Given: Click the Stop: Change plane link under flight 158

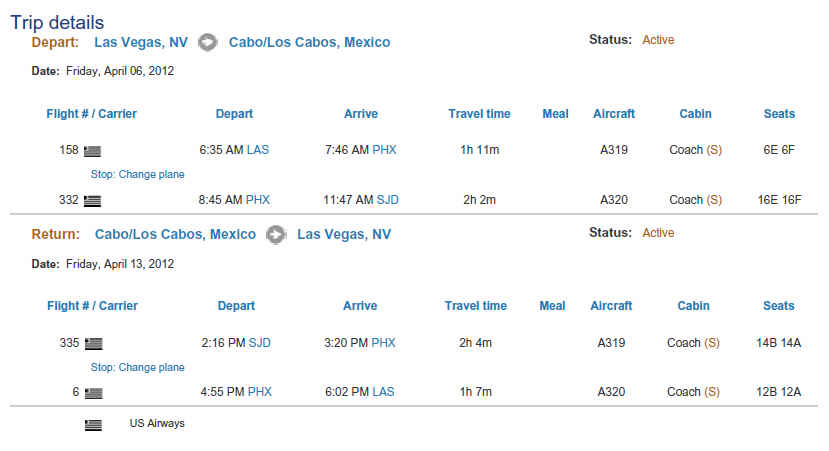Looking at the screenshot, I should tap(137, 174).
